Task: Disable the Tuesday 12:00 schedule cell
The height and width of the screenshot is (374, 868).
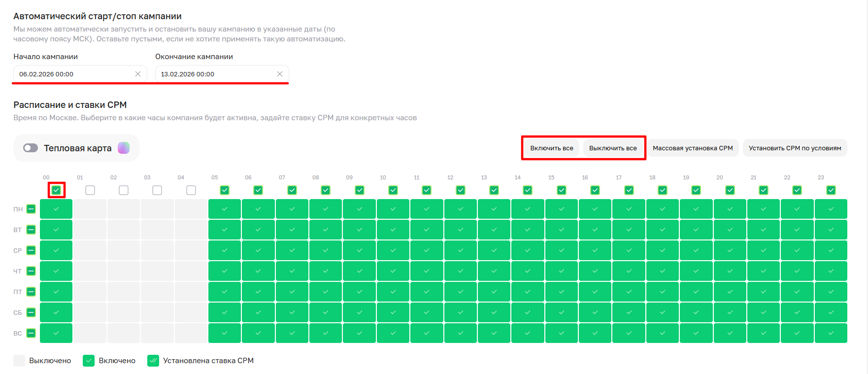Action: 460,230
